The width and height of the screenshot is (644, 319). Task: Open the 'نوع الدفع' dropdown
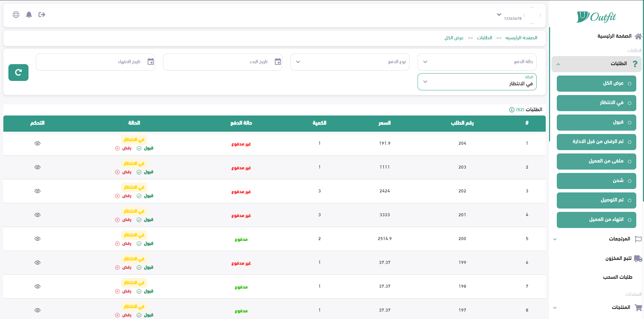(350, 62)
